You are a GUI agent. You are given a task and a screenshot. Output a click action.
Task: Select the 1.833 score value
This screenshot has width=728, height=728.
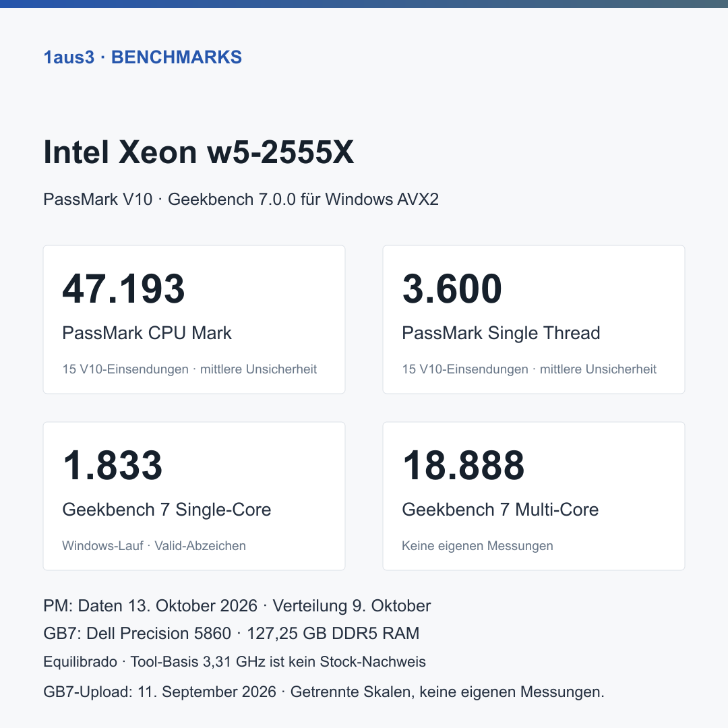[113, 465]
